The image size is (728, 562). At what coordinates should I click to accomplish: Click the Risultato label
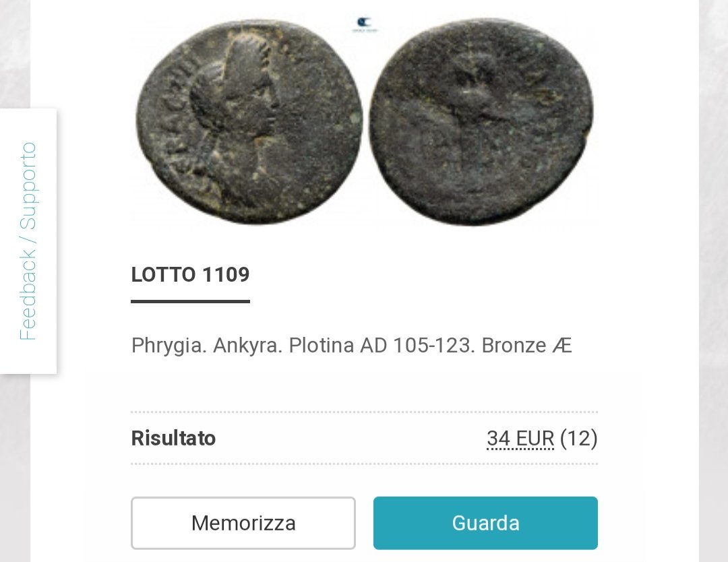point(173,439)
